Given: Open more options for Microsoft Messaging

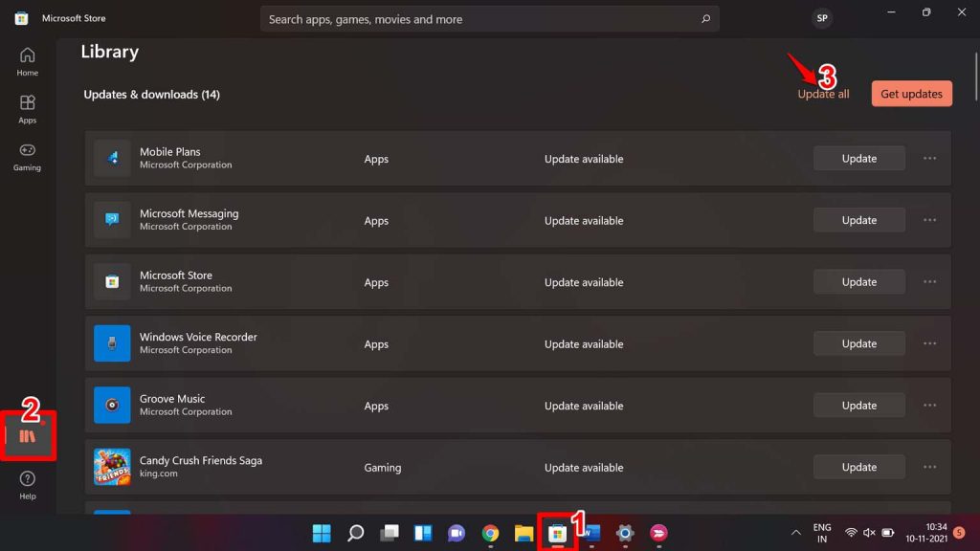Looking at the screenshot, I should (928, 220).
